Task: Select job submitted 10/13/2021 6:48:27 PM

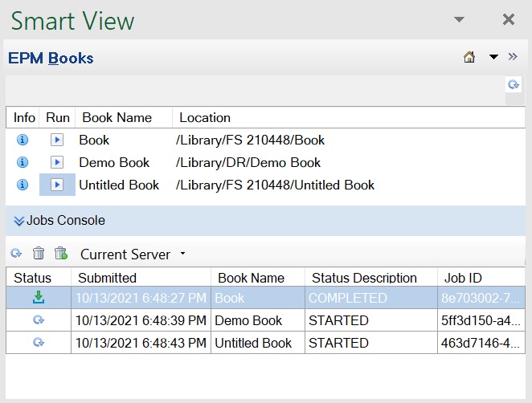Action: coord(141,298)
